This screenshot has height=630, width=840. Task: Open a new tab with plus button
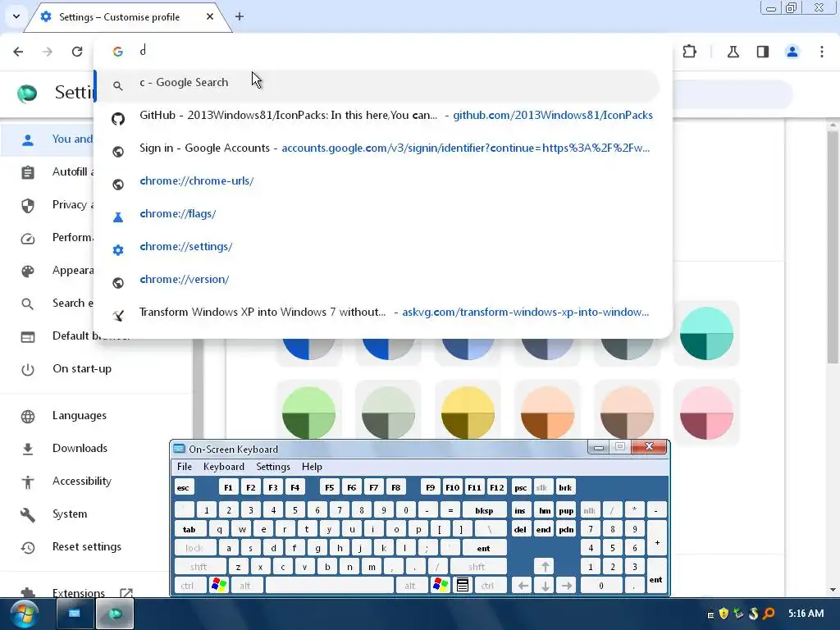click(240, 16)
